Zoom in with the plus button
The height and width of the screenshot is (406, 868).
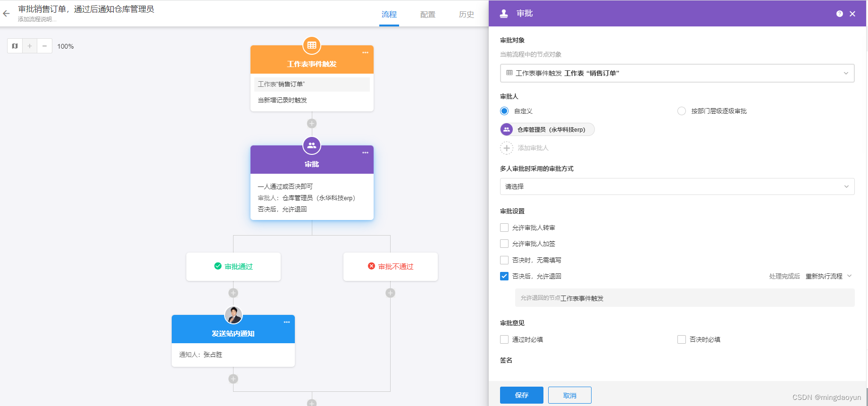click(30, 46)
